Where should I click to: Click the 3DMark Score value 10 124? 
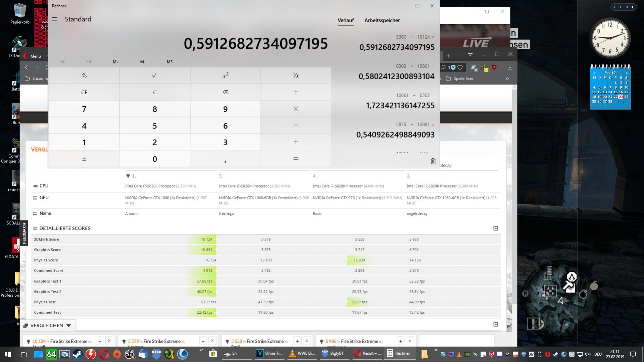point(207,240)
